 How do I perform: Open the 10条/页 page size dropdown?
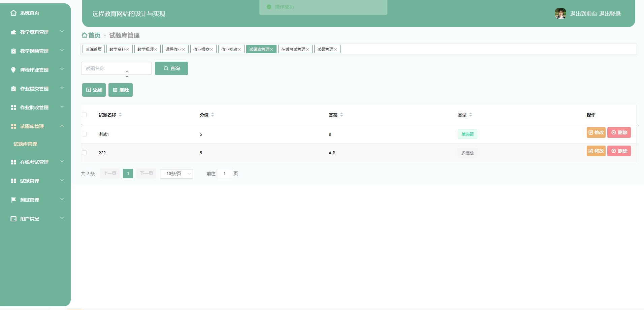(176, 174)
